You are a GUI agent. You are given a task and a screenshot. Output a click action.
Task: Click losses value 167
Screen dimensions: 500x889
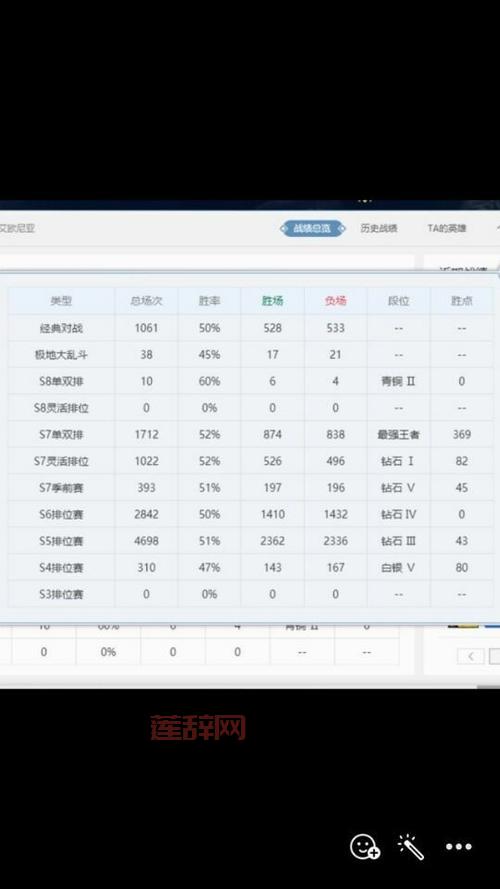pyautogui.click(x=336, y=568)
